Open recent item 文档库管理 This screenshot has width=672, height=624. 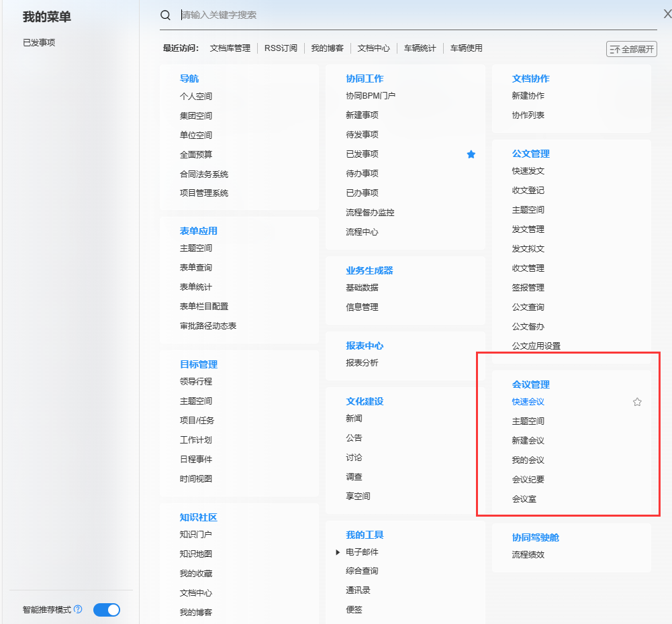pos(230,48)
